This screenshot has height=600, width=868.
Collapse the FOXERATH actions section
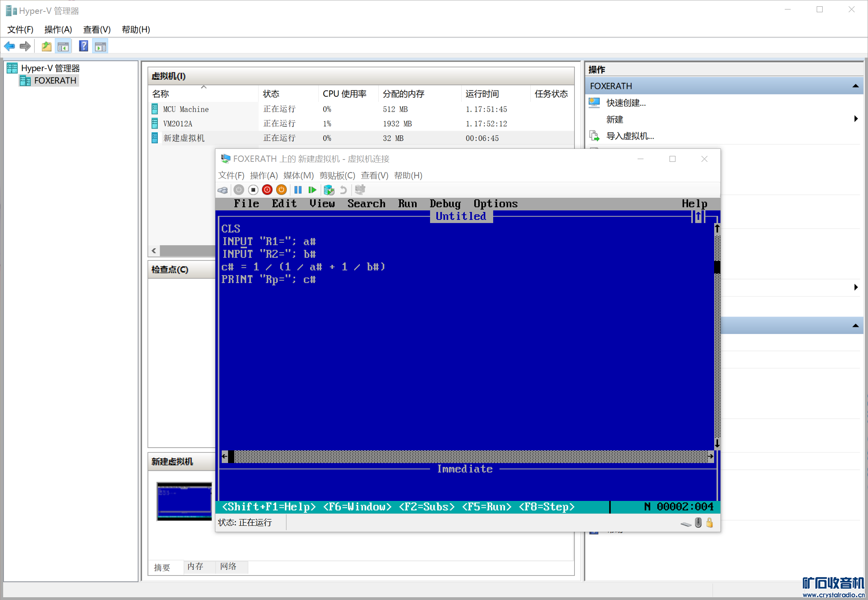click(855, 86)
